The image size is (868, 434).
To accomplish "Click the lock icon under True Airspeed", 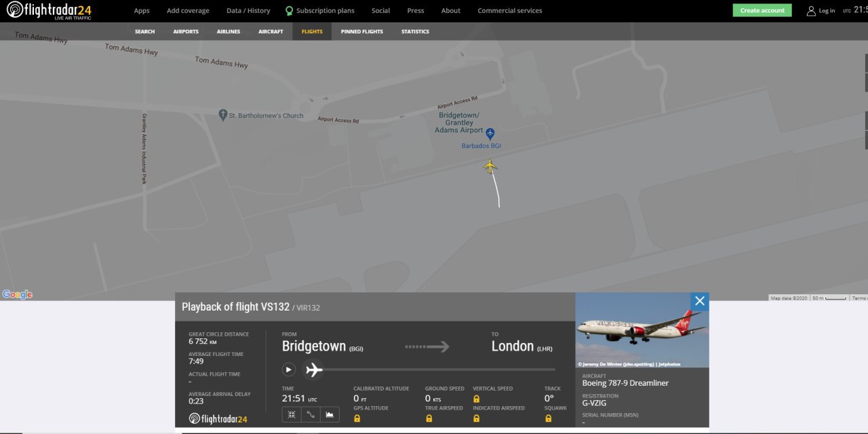I will pyautogui.click(x=429, y=418).
